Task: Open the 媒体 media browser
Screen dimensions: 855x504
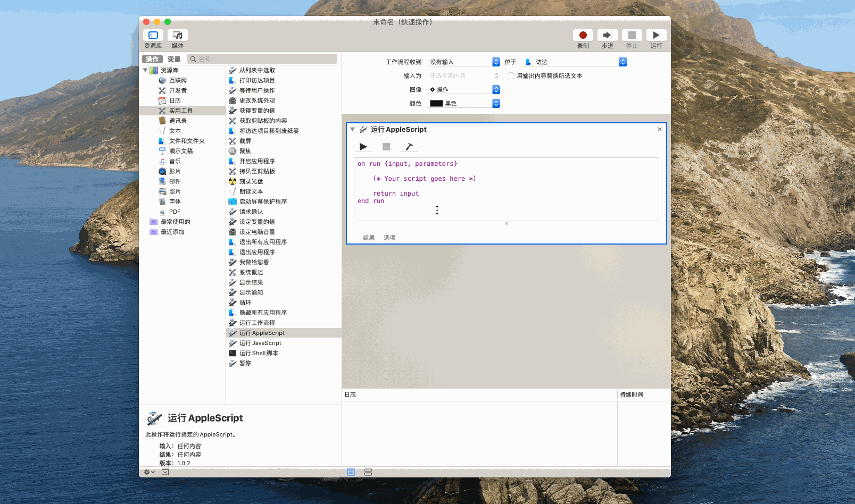Action: [x=178, y=35]
